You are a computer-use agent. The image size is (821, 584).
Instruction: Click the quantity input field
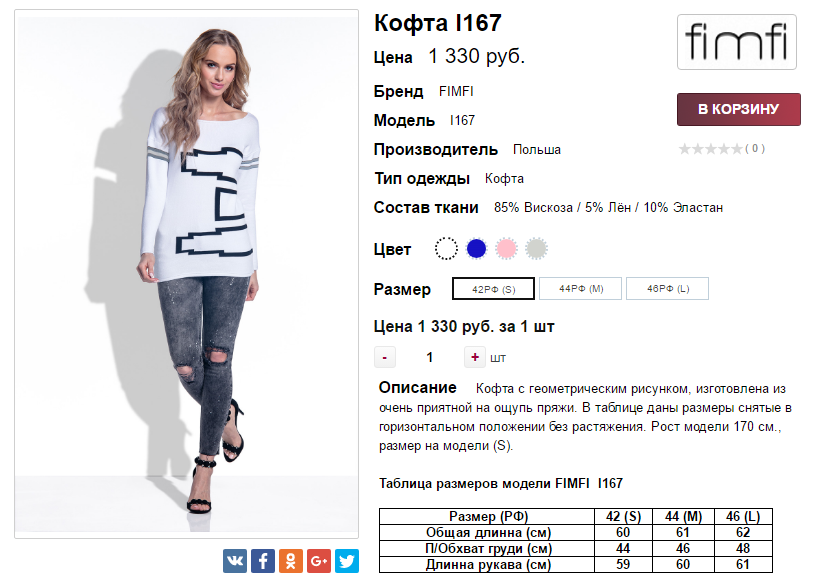(430, 357)
